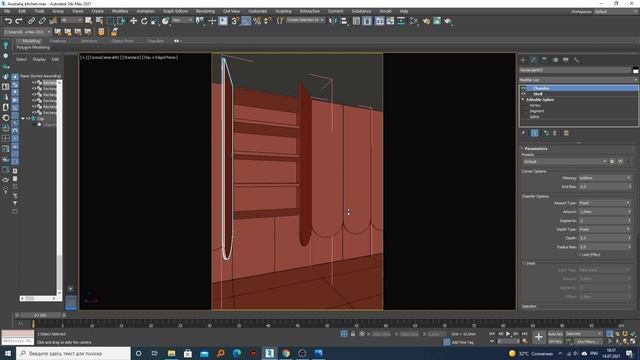Activate the Unlink Selection tool
The height and width of the screenshot is (360, 640).
(x=42, y=21)
